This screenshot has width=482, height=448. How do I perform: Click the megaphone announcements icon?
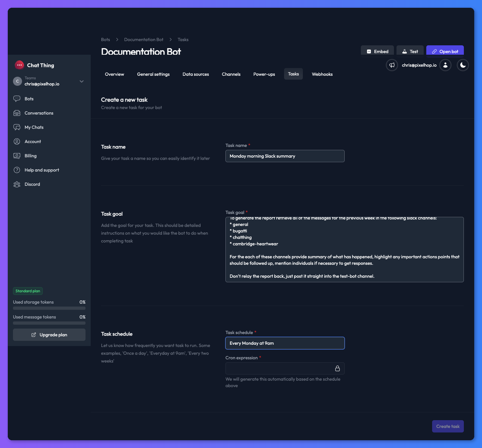tap(392, 65)
